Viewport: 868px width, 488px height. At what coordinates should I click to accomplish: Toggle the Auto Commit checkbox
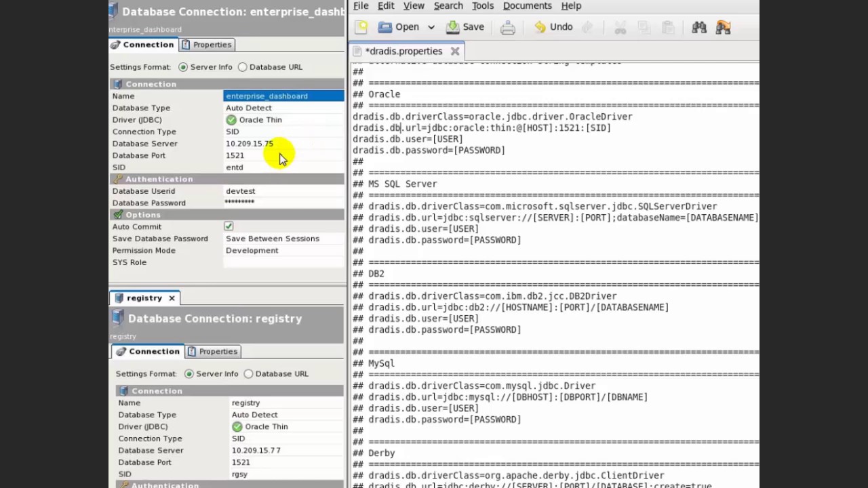point(229,226)
